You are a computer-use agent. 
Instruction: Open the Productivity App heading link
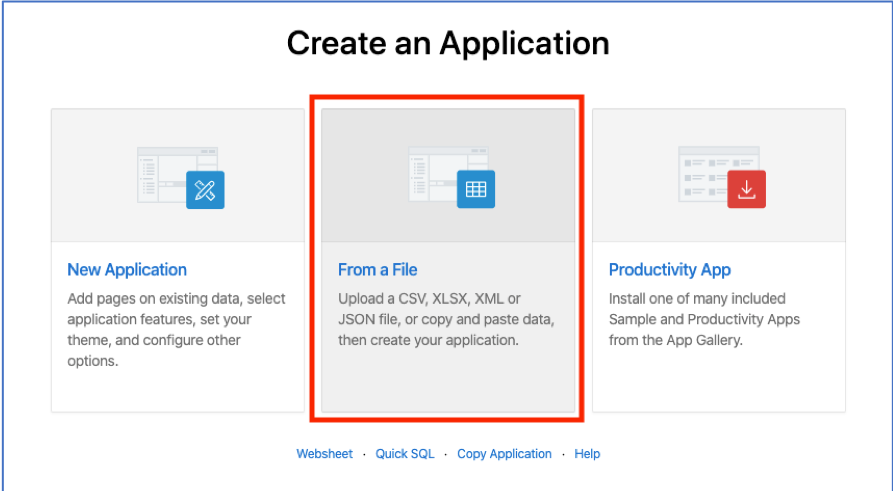click(670, 269)
